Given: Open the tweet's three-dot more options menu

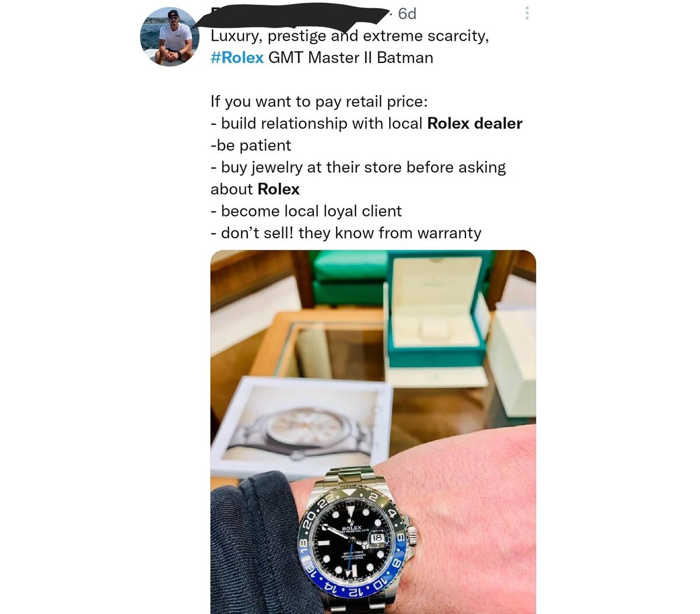Looking at the screenshot, I should (x=527, y=13).
